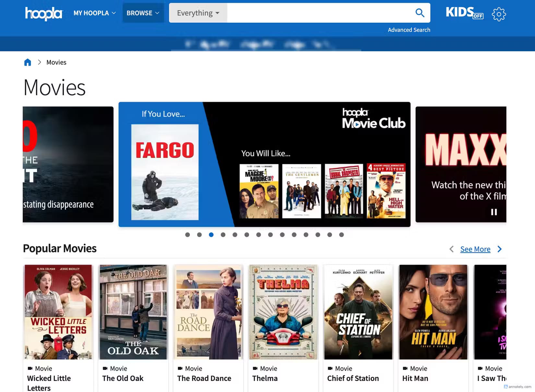Image resolution: width=535 pixels, height=392 pixels.
Task: Click movie camera icon under Wicked Little Letters
Action: (x=30, y=368)
